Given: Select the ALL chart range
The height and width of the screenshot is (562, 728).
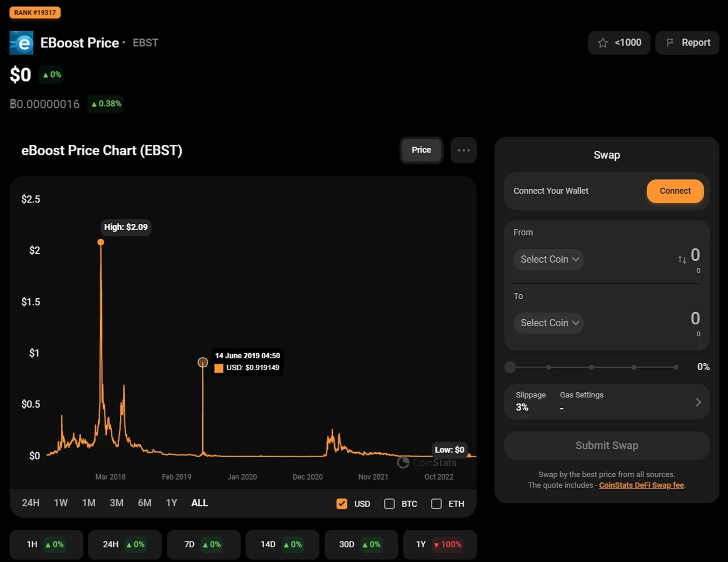Looking at the screenshot, I should (x=199, y=503).
